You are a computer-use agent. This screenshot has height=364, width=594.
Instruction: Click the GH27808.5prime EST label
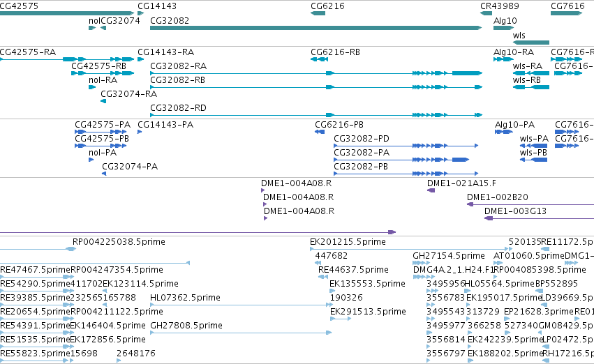click(186, 326)
